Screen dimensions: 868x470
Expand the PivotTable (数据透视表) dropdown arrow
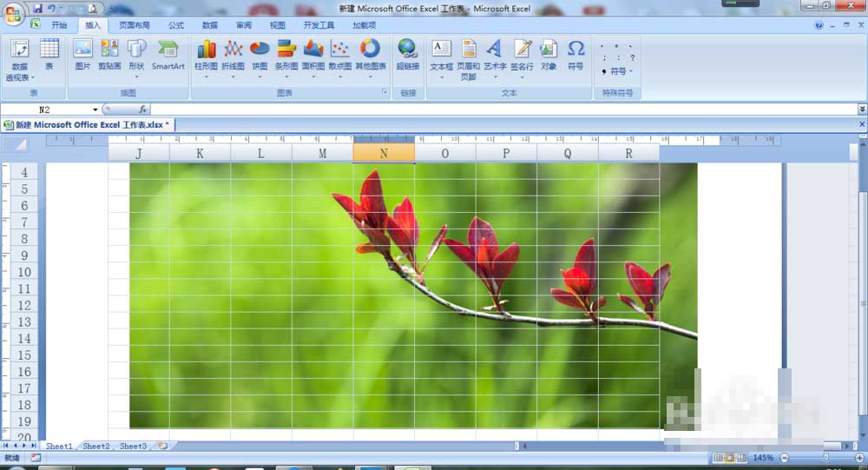(33, 77)
